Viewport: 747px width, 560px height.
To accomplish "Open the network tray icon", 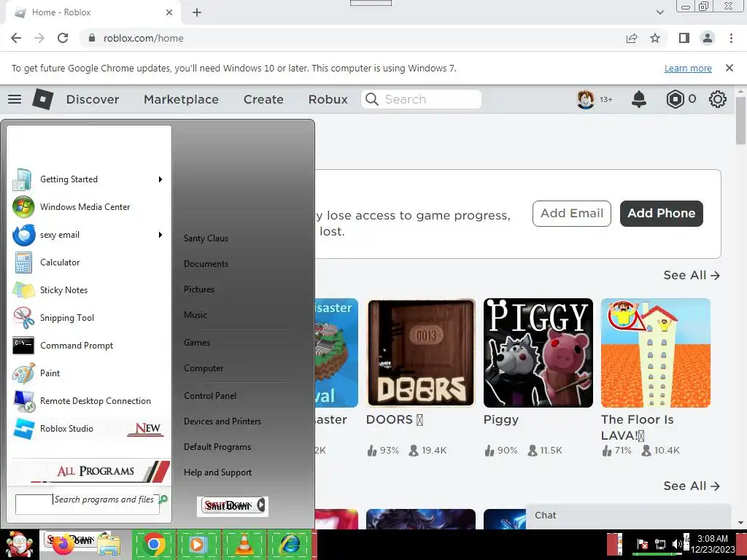I will coord(660,544).
